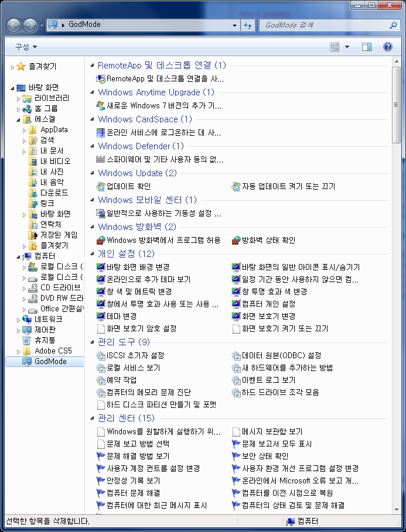Viewport: 406px width, 532px height.
Task: Click the refresh icon beside the address bar
Action: coord(248,25)
